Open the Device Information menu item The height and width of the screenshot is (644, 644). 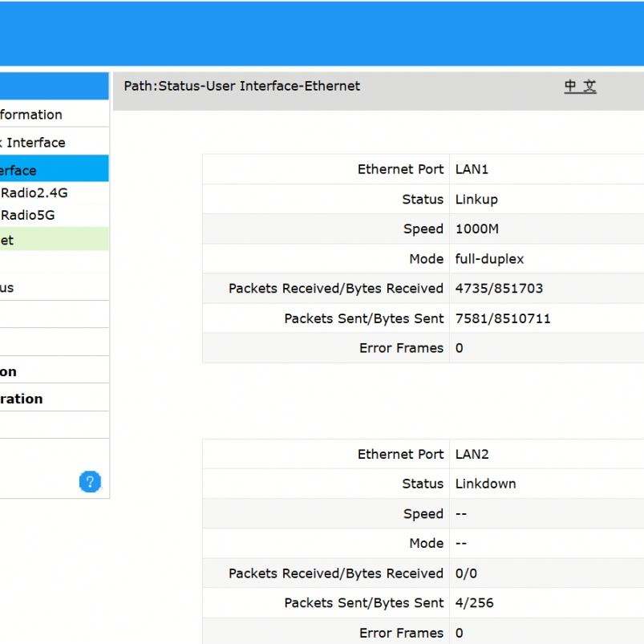(x=32, y=115)
